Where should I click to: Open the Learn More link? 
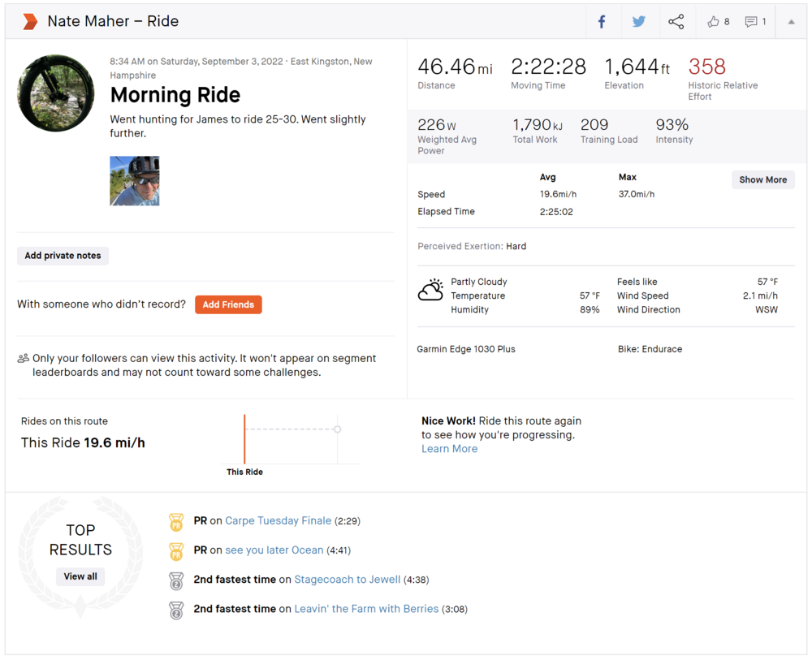(x=449, y=449)
